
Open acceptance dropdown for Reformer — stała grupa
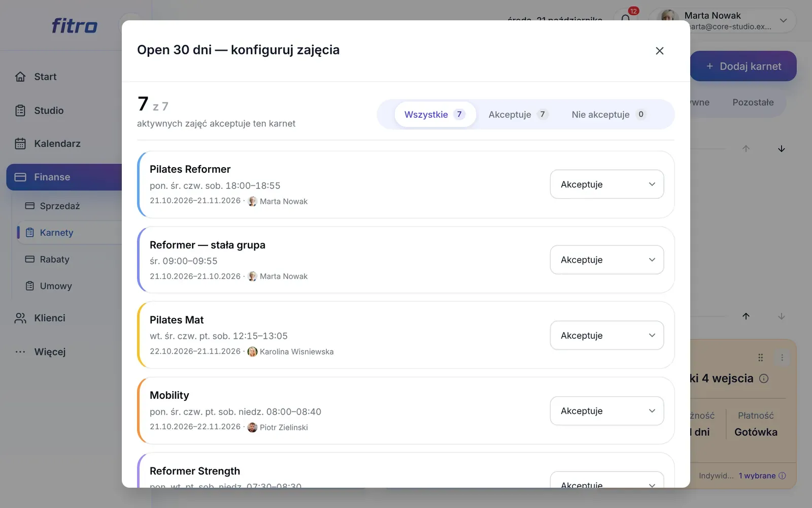(607, 260)
